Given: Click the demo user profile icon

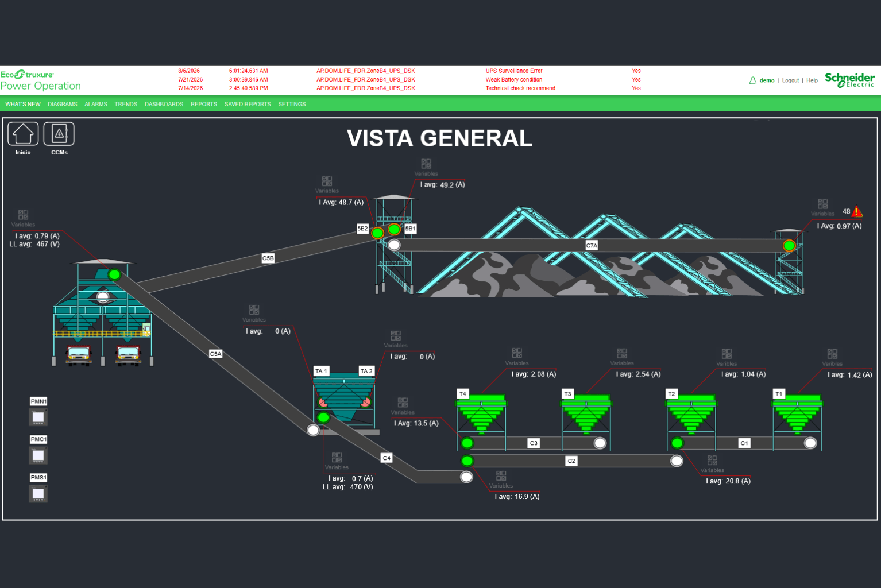Looking at the screenshot, I should click(753, 80).
